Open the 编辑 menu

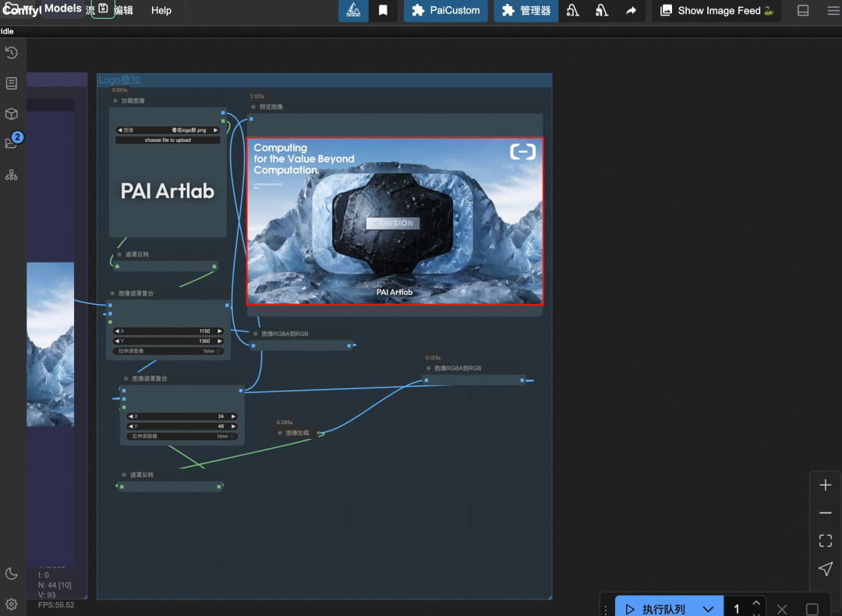coord(123,10)
